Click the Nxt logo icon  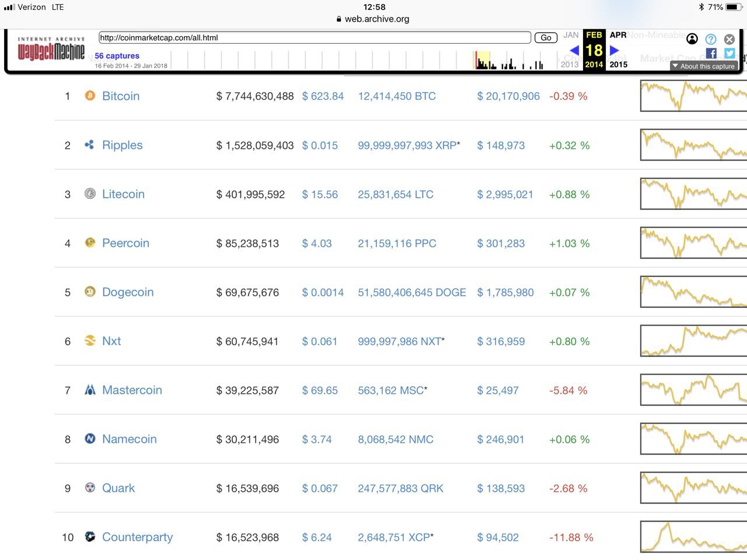coord(90,341)
